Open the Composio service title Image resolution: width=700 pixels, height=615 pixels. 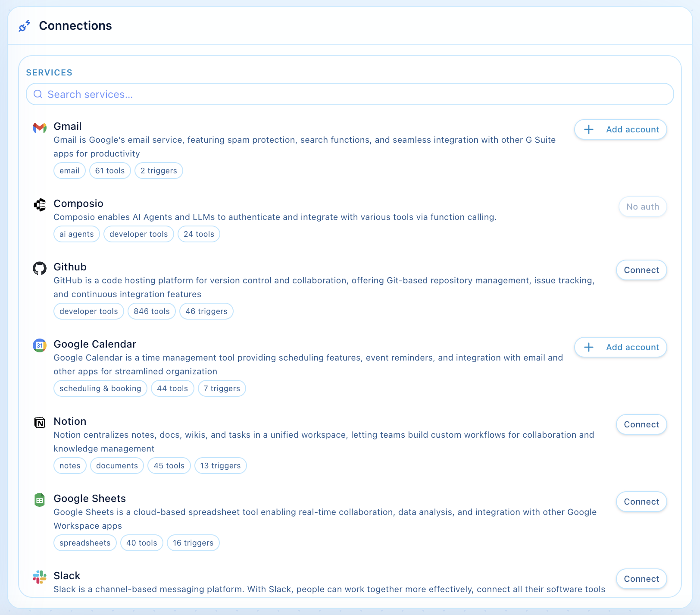pyautogui.click(x=78, y=204)
